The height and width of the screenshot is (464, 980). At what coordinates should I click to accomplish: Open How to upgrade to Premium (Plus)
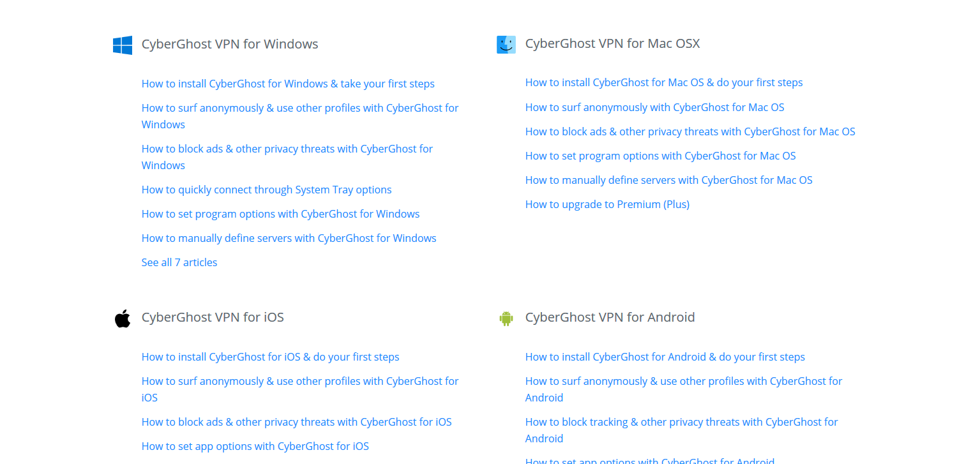pyautogui.click(x=608, y=204)
